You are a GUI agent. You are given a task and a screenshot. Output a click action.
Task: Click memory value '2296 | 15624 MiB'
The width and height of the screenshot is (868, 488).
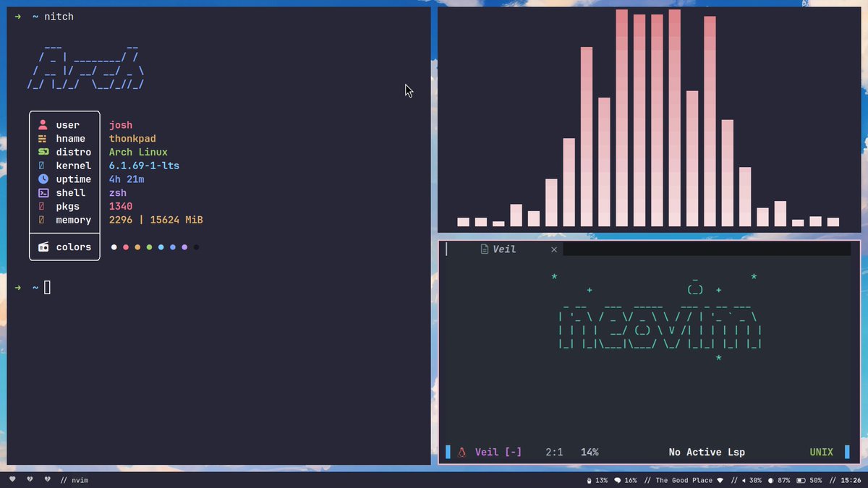[x=156, y=220]
